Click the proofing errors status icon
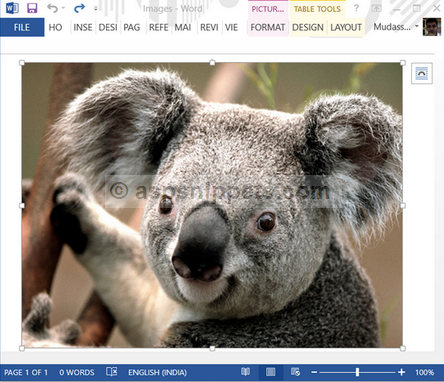Viewport: 444px width, 382px height. click(x=112, y=372)
